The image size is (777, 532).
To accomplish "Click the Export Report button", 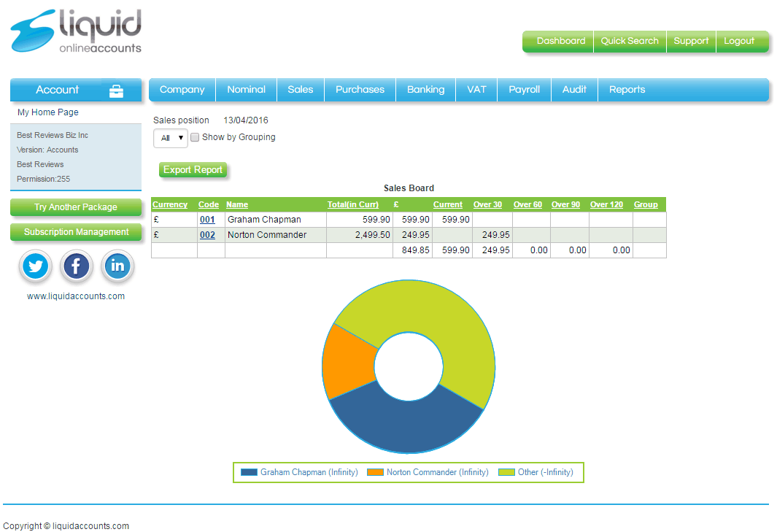I will coord(193,169).
